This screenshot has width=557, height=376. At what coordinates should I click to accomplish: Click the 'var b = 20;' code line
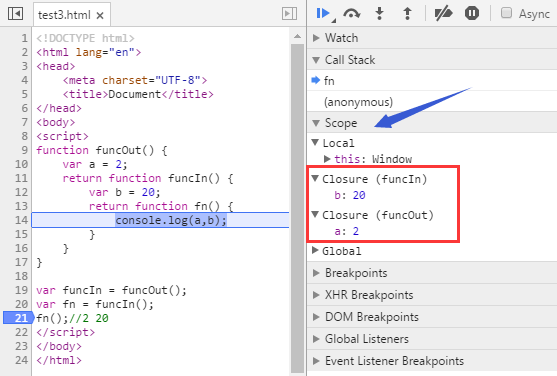[x=125, y=192]
